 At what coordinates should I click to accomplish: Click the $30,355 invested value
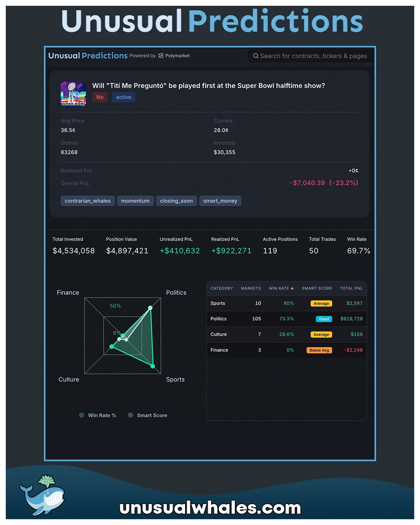[224, 152]
